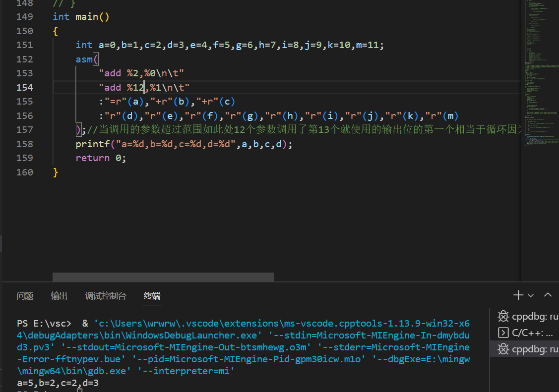Click the 'main()' function name

(92, 17)
